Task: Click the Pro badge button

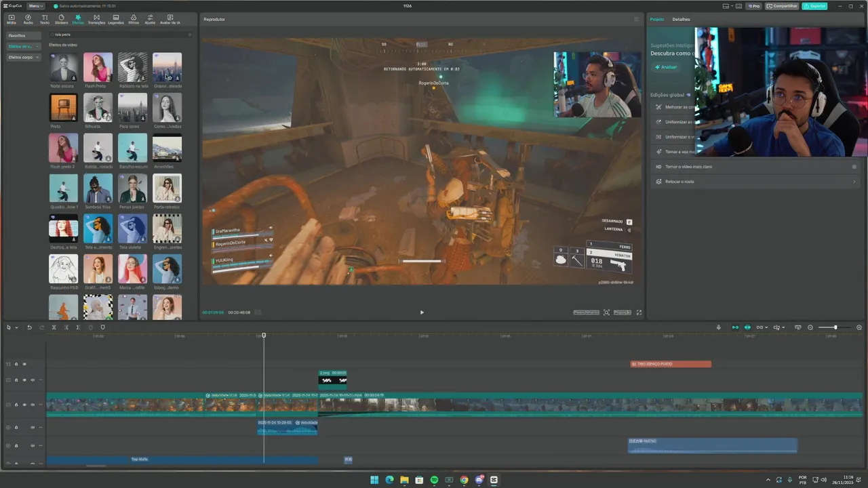Action: tap(753, 6)
